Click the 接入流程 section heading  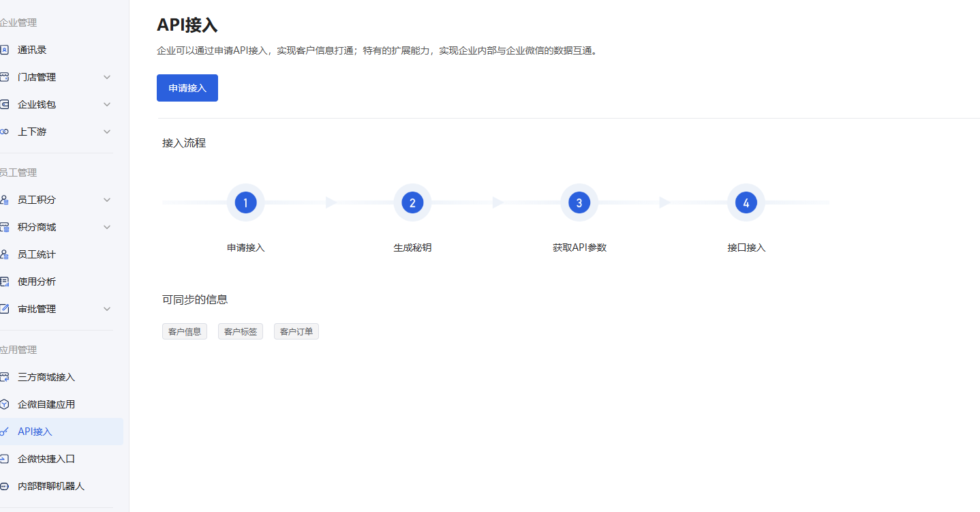(184, 143)
